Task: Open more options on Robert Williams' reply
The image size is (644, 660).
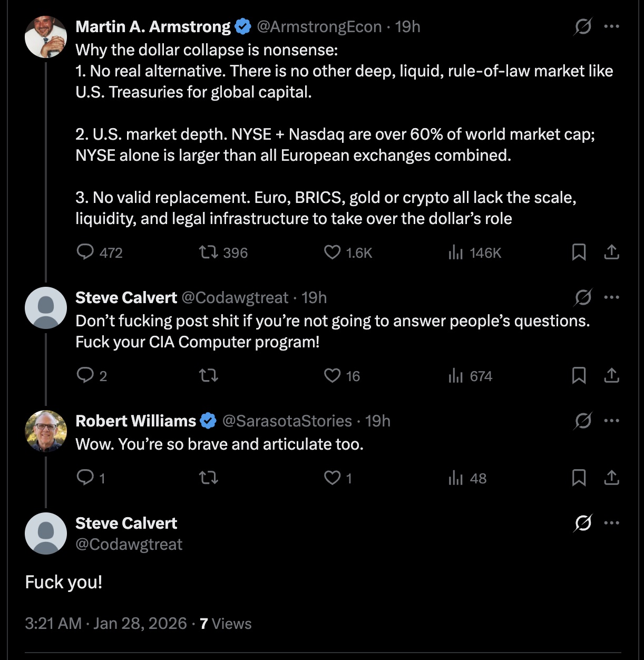Action: [x=612, y=421]
